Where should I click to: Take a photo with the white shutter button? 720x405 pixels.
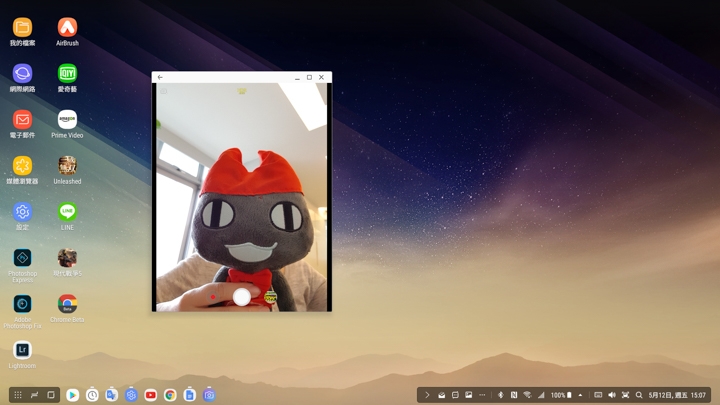pos(242,297)
